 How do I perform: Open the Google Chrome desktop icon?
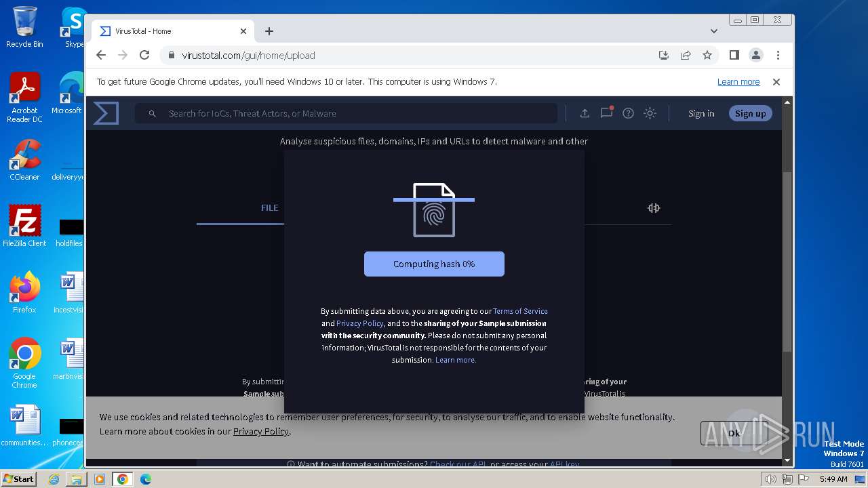(x=24, y=363)
